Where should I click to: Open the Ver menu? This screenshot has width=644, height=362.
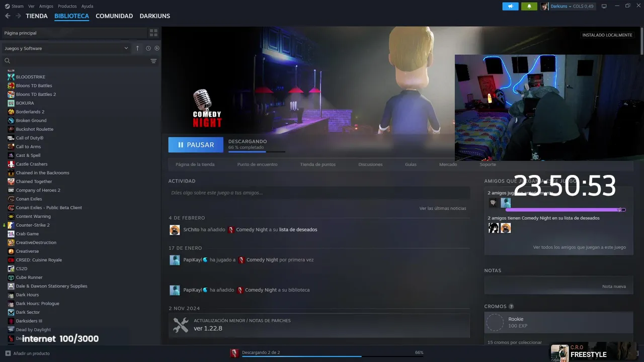click(x=32, y=6)
